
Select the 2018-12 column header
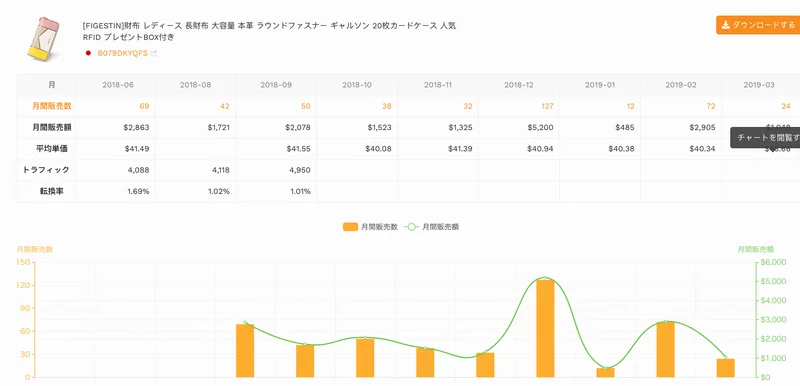[519, 85]
